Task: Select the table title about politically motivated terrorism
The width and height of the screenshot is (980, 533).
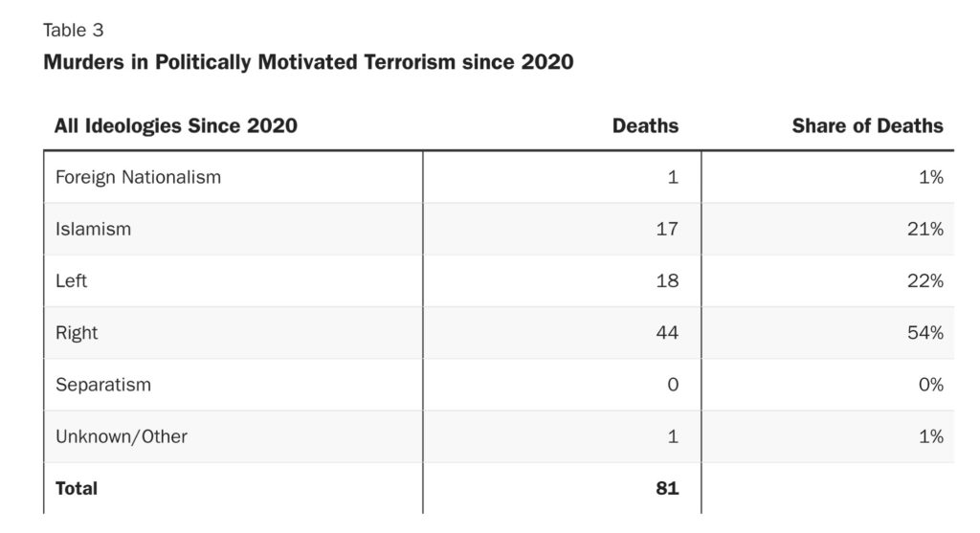Action: (308, 63)
